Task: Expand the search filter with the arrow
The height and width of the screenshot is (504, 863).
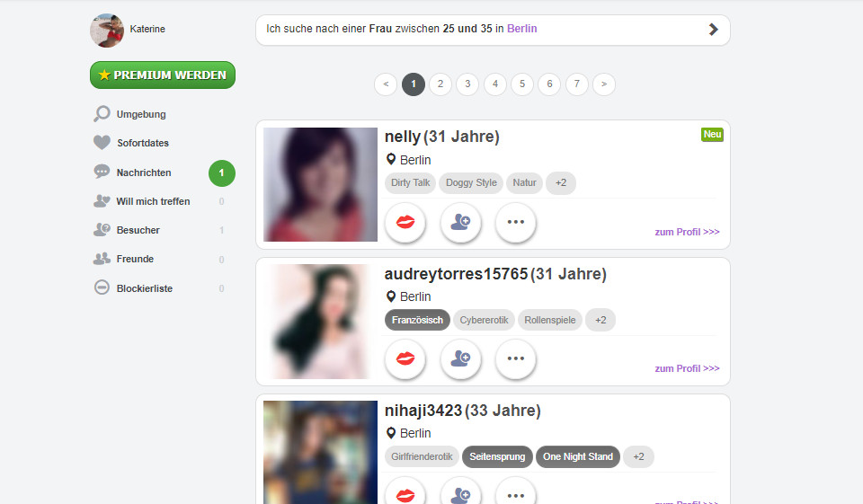Action: click(713, 29)
